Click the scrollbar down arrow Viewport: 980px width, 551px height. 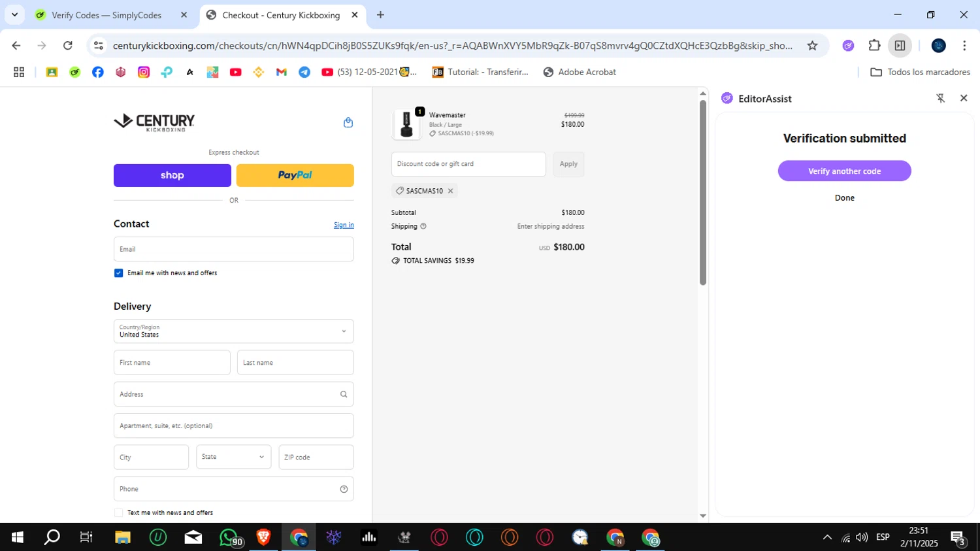point(703,516)
